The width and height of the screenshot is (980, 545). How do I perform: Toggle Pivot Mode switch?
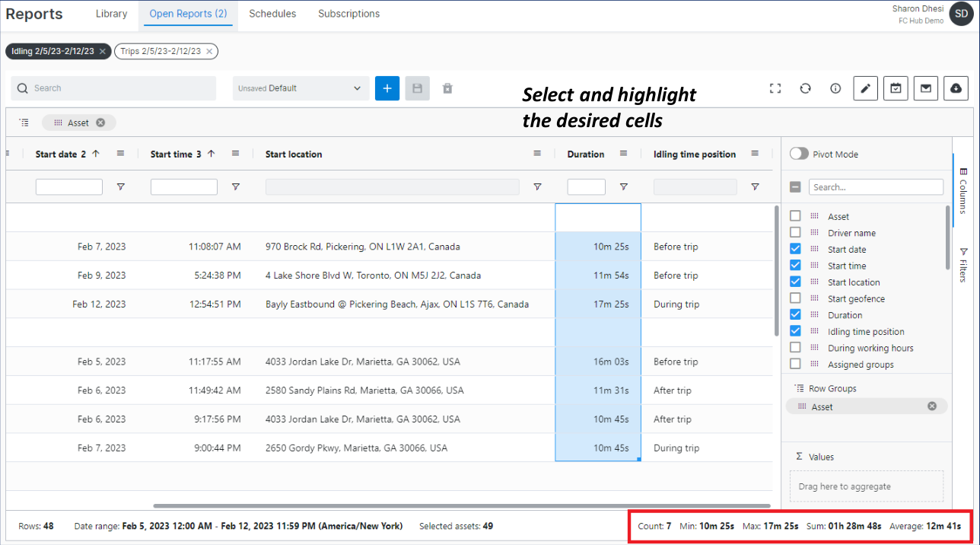[799, 154]
